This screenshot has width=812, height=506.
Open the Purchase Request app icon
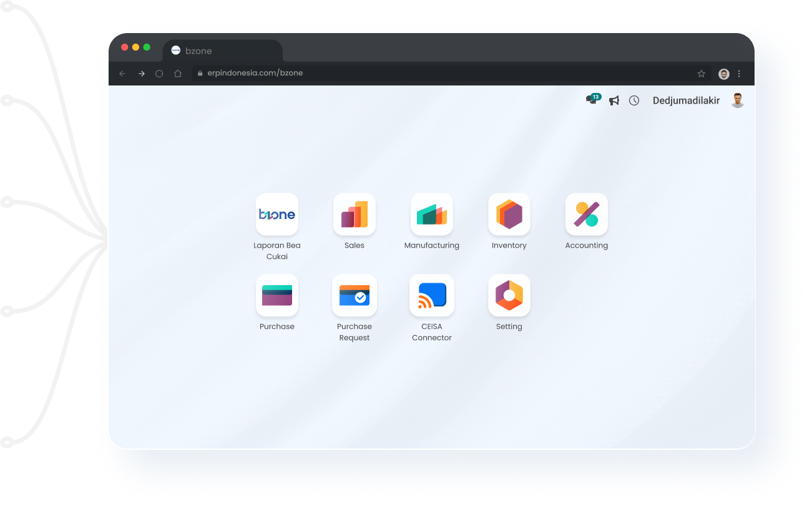pos(355,295)
